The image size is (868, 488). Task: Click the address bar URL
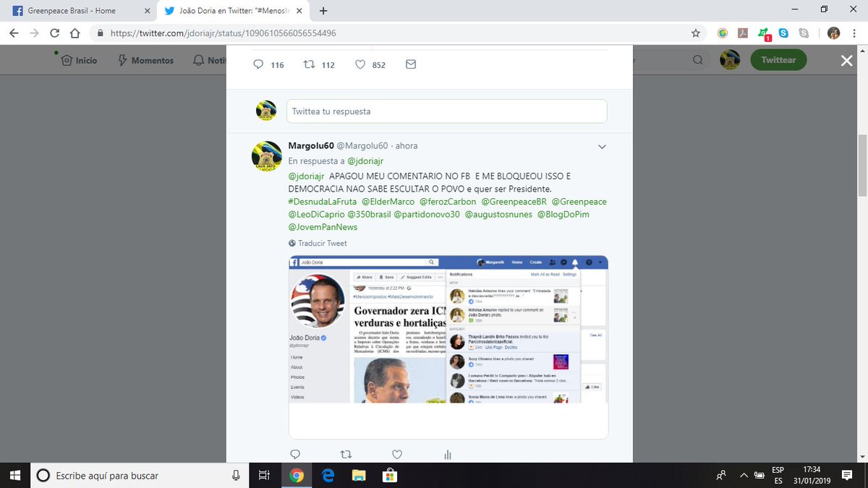[x=224, y=33]
